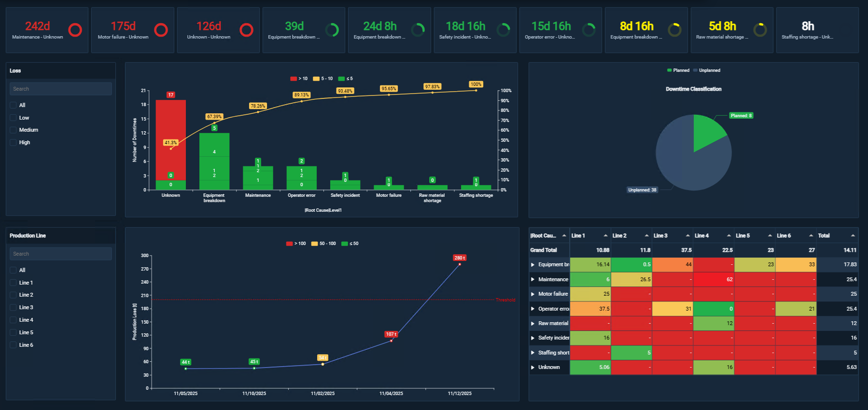Click the Grand Total value 14.11
Screen dimensions: 868x410
[x=850, y=250]
